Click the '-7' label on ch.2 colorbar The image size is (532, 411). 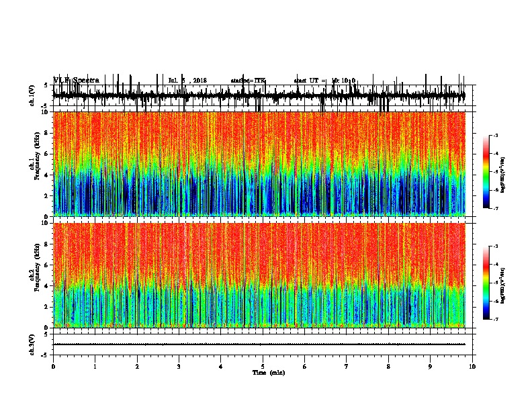495,320
